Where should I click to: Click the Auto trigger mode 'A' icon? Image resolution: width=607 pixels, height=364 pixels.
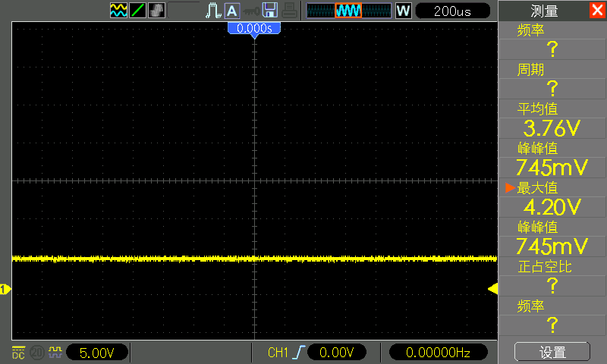point(232,11)
